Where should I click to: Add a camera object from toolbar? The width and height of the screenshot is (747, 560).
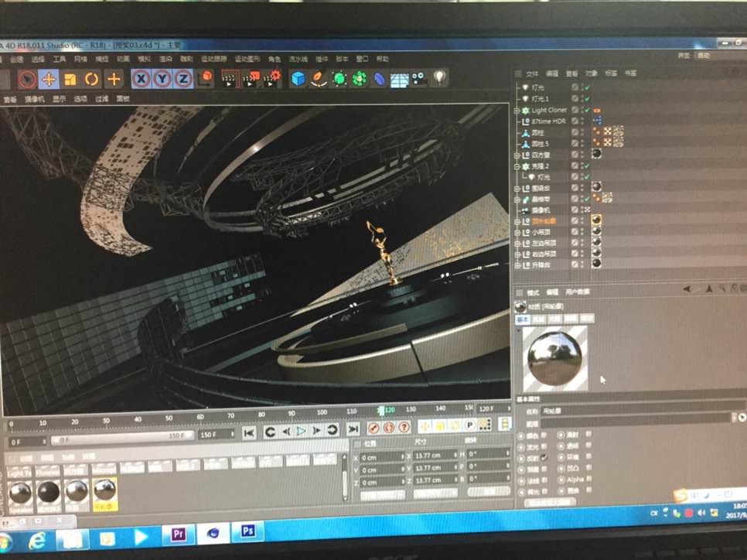(x=419, y=79)
